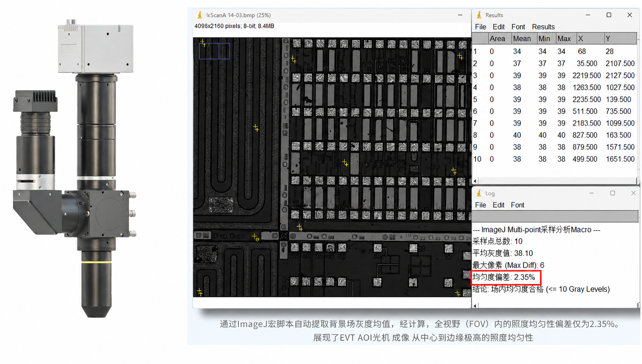Viewport: 642px width, 364px height.
Task: Click the X column header
Action: [x=590, y=39]
